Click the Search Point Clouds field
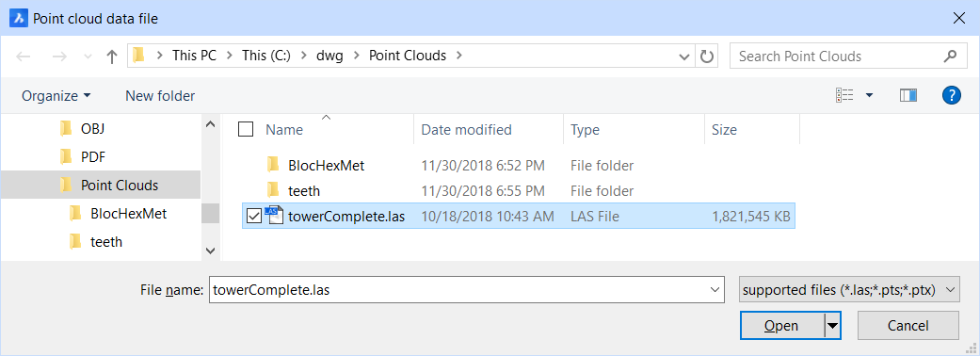Image resolution: width=980 pixels, height=356 pixels. (x=838, y=57)
